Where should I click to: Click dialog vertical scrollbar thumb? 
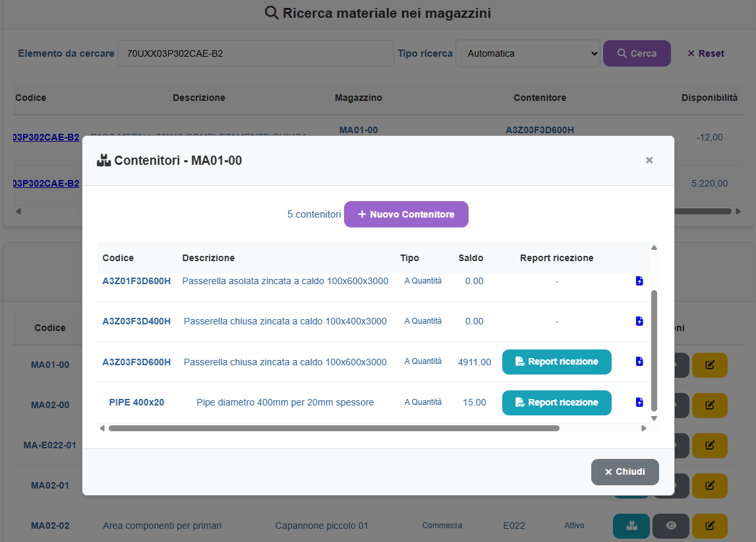[654, 351]
